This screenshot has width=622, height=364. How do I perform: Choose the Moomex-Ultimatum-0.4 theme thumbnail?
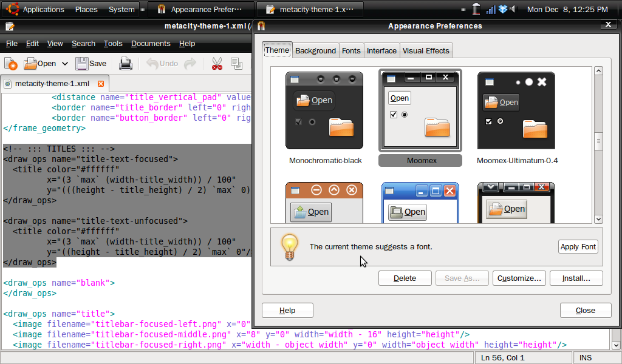point(516,110)
